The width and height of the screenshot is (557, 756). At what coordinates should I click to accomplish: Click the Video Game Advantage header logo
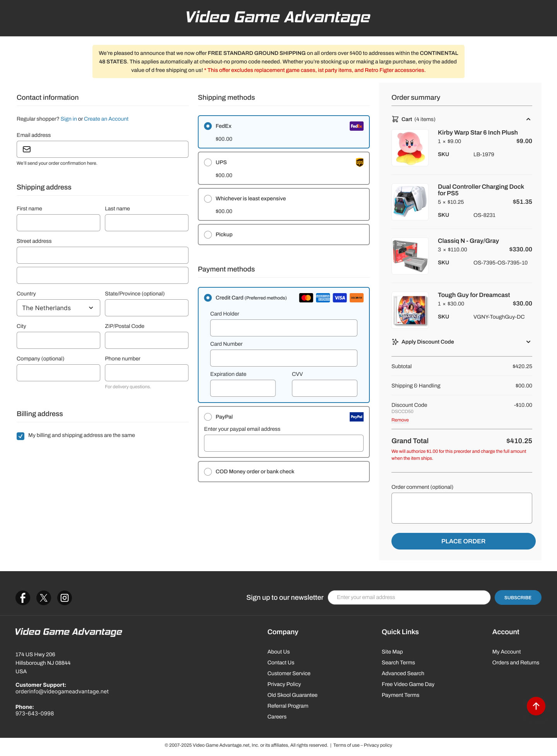(x=278, y=17)
